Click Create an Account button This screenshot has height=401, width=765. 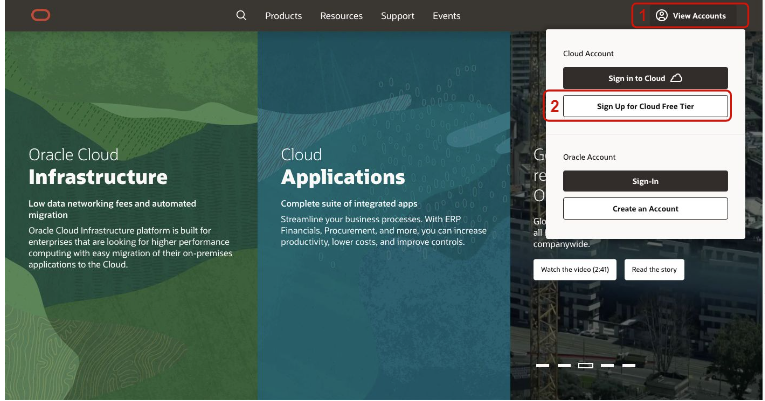pos(645,209)
